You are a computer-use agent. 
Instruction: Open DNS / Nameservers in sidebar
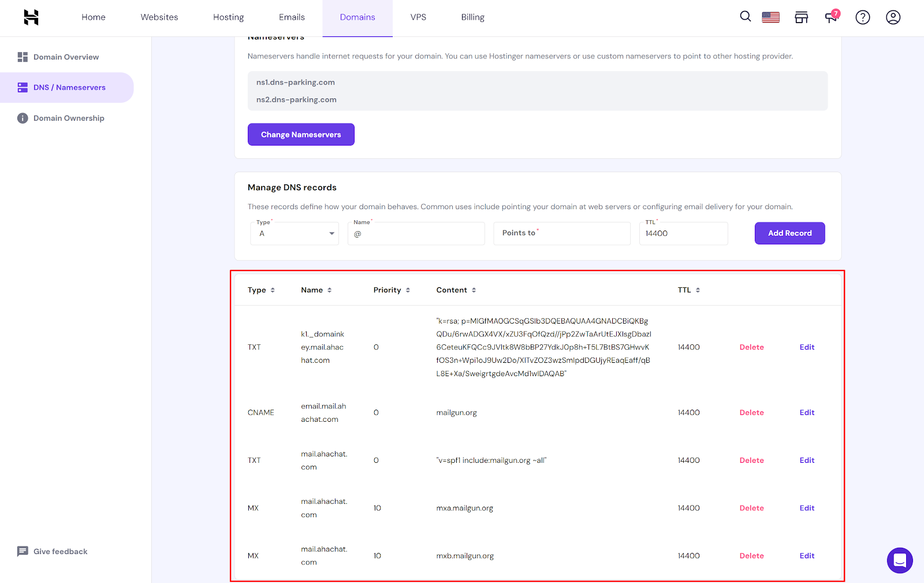tap(66, 87)
